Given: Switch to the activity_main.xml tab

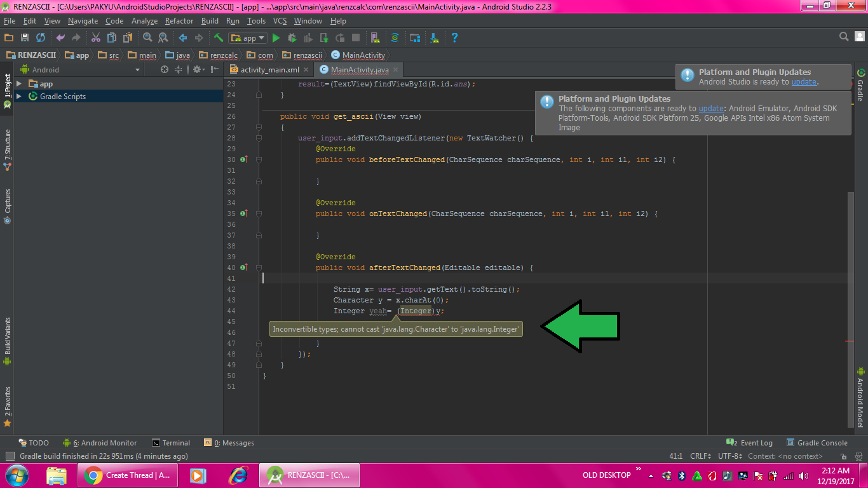Looking at the screenshot, I should click(x=269, y=70).
